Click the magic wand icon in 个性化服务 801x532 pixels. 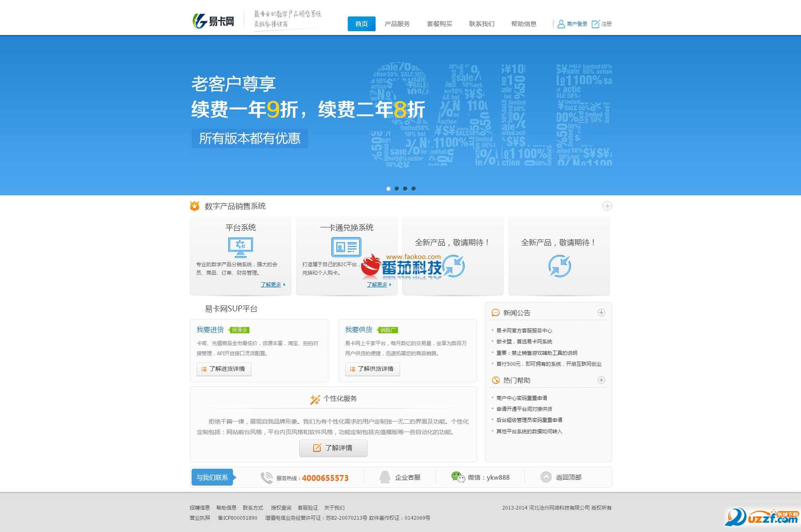(314, 399)
